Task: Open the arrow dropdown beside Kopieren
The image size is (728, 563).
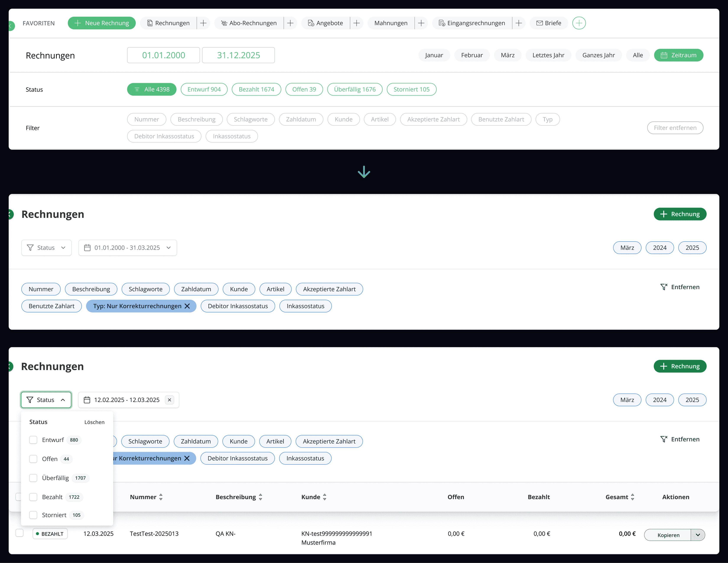Action: (698, 535)
